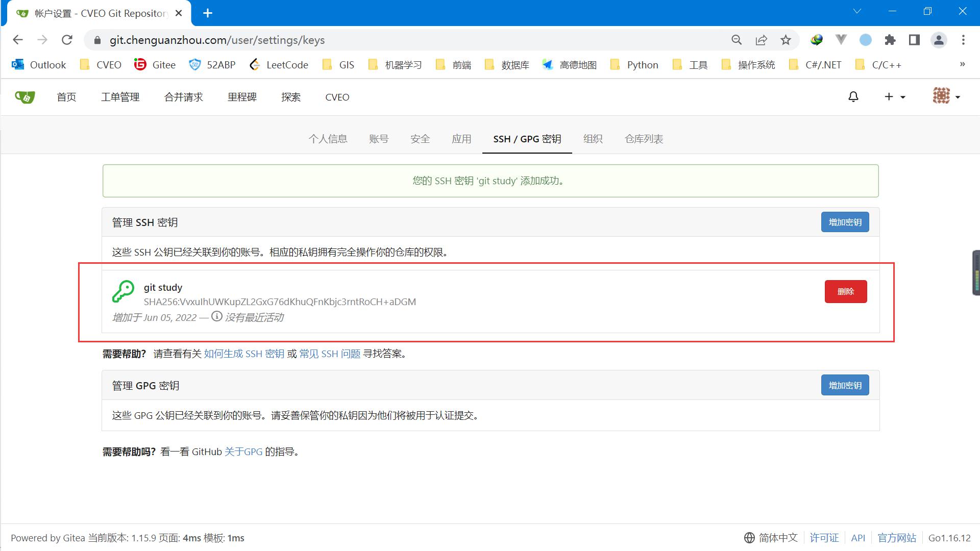Expand the bookmarks overflow chevron
The height and width of the screenshot is (551, 980).
962,64
